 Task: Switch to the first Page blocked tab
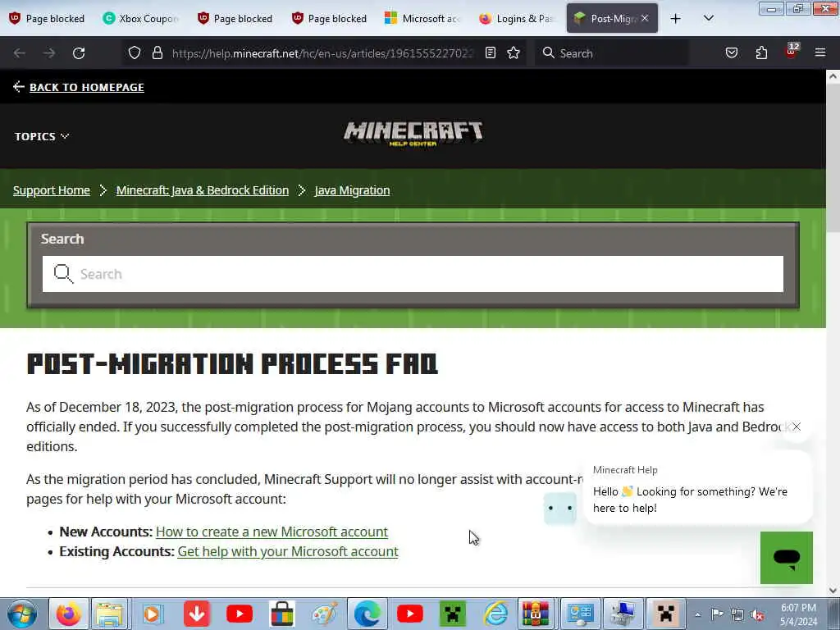click(x=47, y=19)
